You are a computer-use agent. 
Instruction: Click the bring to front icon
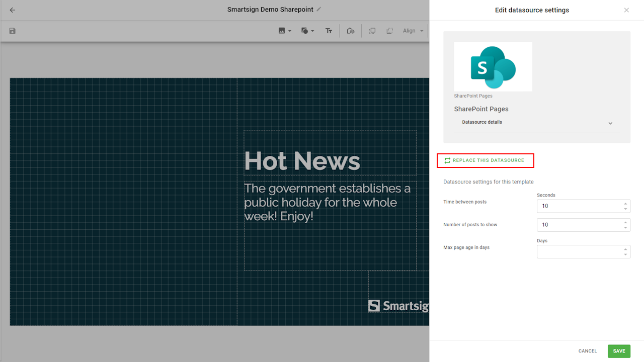pyautogui.click(x=372, y=31)
